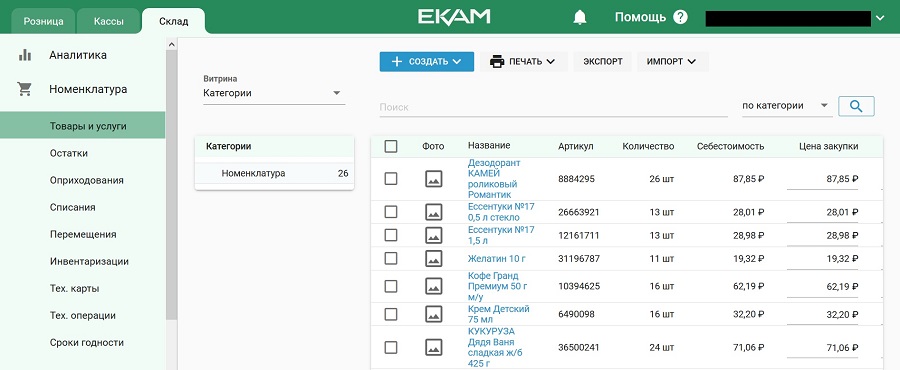
Task: Open photo placeholder for Кофе Гранд Премиум
Action: coord(433,286)
